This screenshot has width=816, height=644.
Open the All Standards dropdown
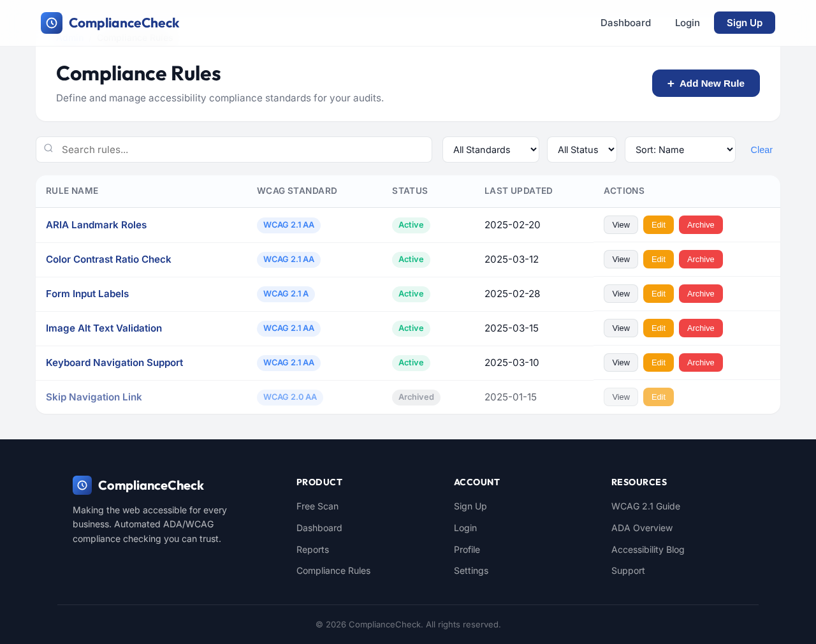pyautogui.click(x=491, y=150)
